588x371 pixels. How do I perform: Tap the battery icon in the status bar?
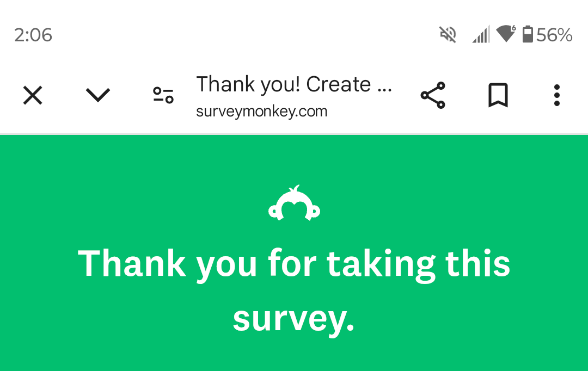click(x=528, y=35)
